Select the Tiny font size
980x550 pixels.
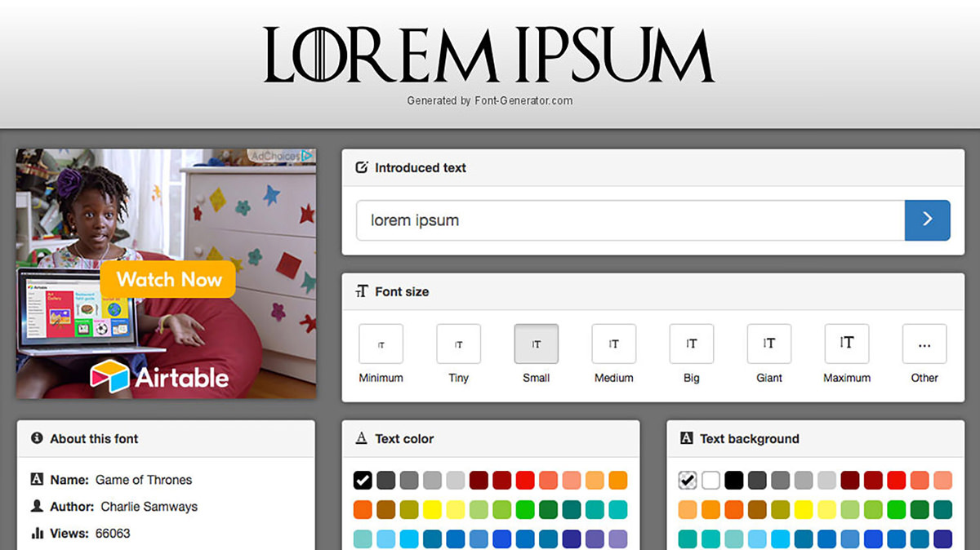[458, 344]
